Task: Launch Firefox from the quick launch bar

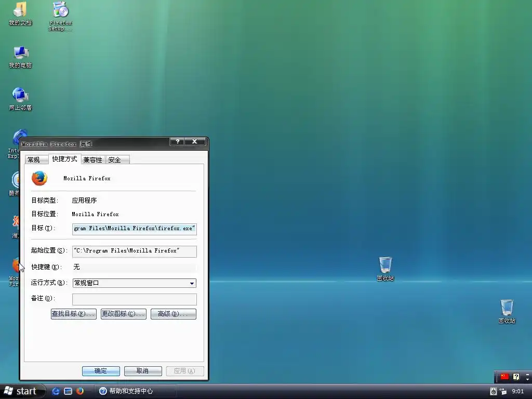Action: coord(79,391)
